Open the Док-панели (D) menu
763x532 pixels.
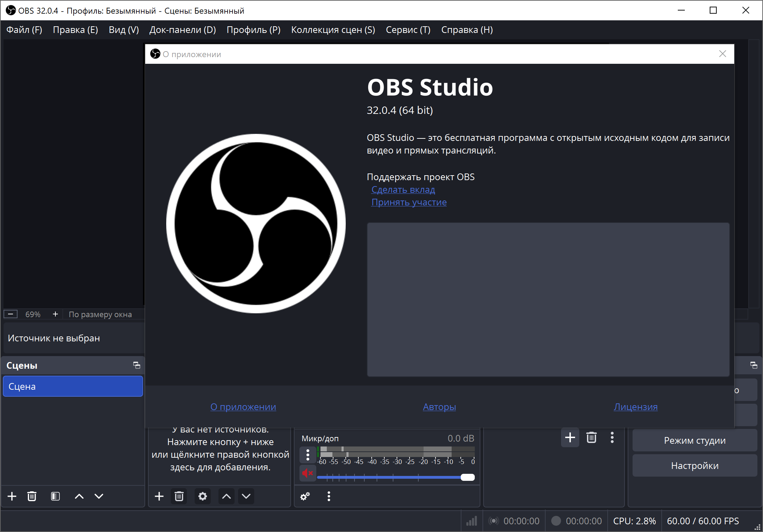point(182,30)
